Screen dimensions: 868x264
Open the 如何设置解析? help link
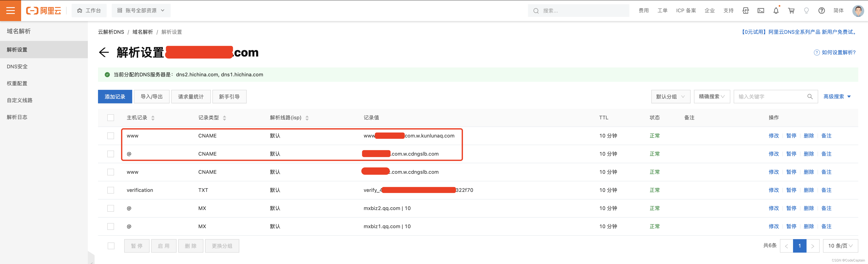835,53
